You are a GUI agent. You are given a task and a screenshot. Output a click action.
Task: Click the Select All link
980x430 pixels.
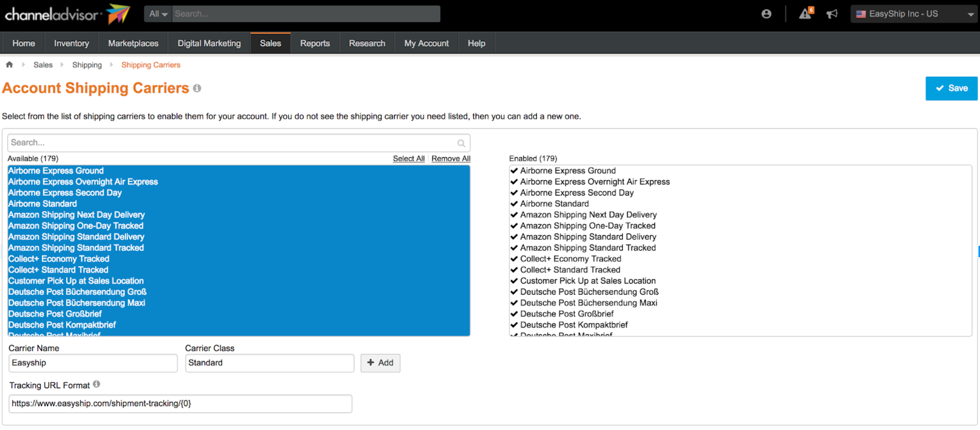click(409, 159)
